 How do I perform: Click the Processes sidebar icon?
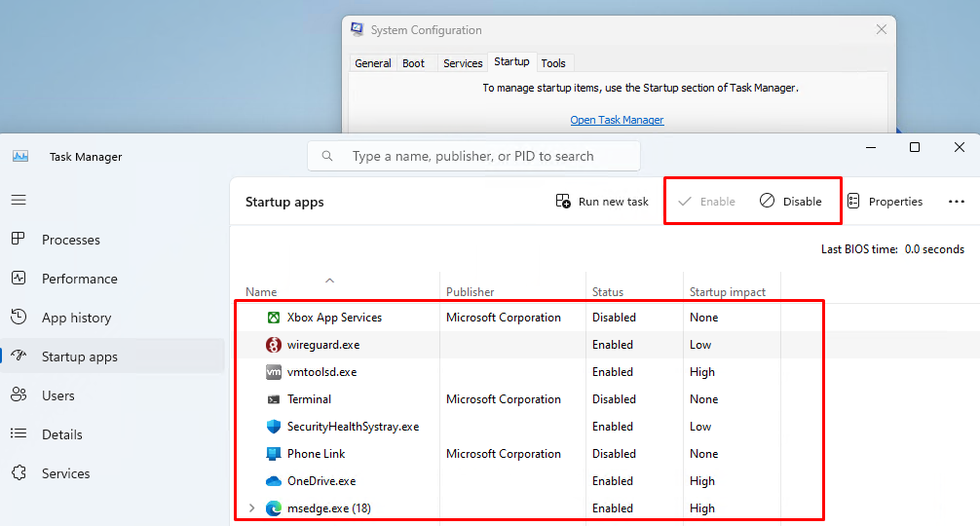[x=19, y=239]
